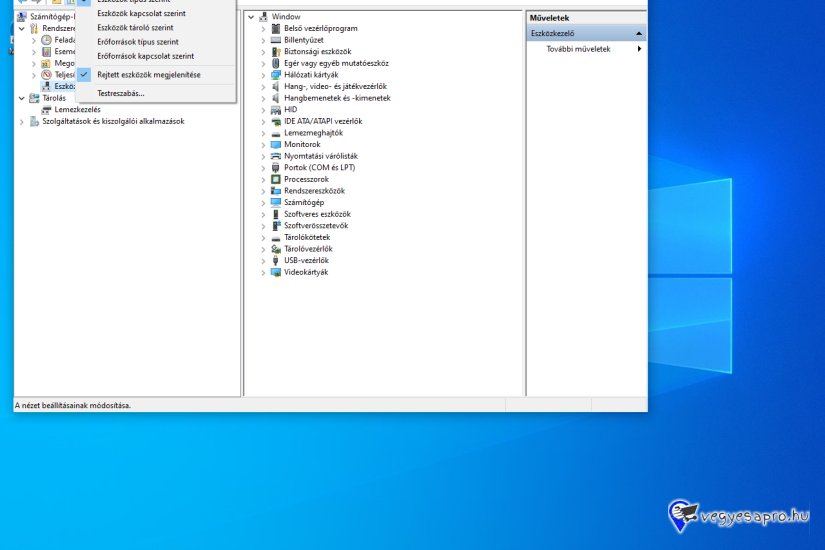This screenshot has height=550, width=825.
Task: Select the Processzorok chip icon
Action: click(x=276, y=179)
